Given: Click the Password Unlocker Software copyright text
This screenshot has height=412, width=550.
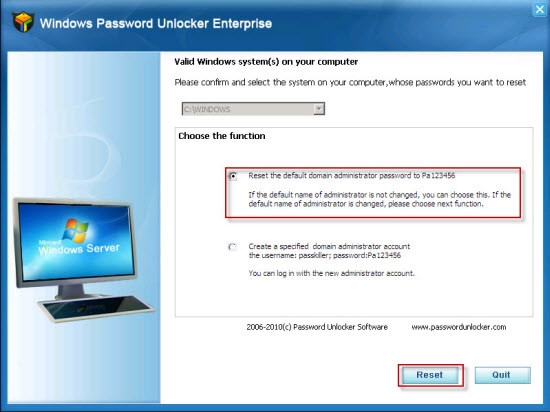Looking at the screenshot, I should pos(317,327).
